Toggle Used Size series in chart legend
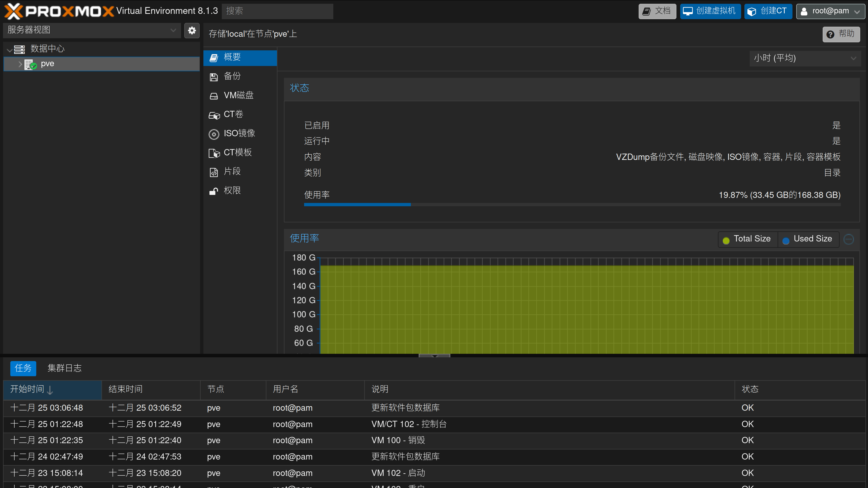The width and height of the screenshot is (868, 488). point(808,239)
